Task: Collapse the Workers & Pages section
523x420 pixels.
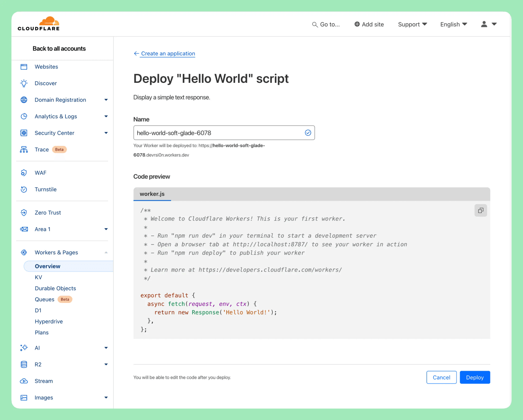Action: [106, 252]
